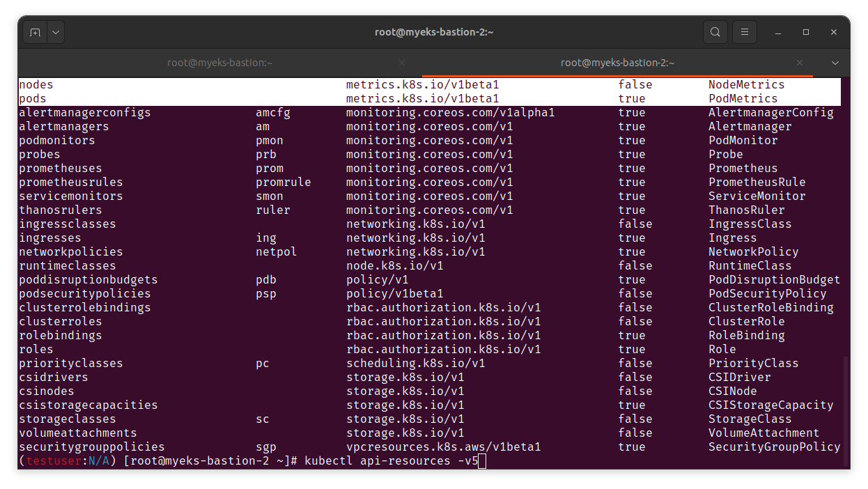Viewport: 868px width, 489px height.
Task: Open a new terminal tab
Action: [x=35, y=32]
